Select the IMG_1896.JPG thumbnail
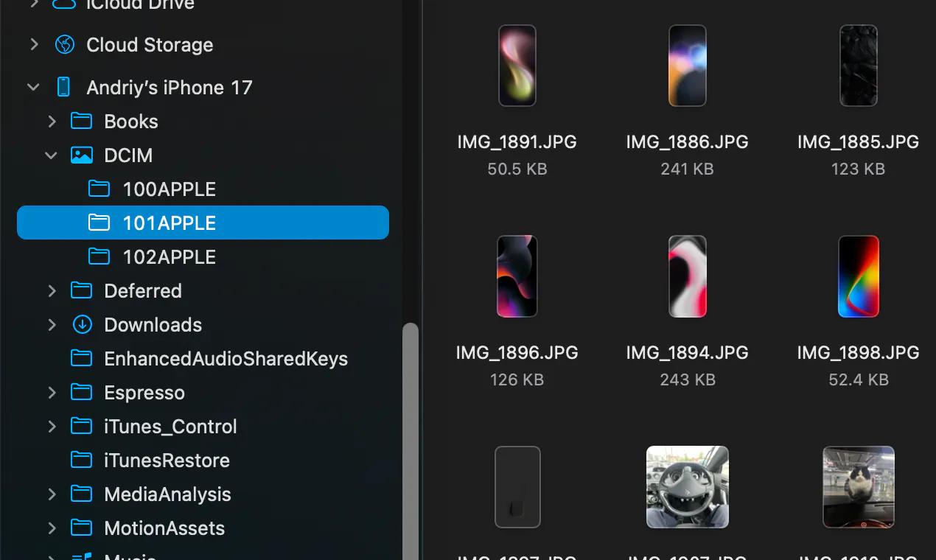Viewport: 936px width, 560px height. [517, 276]
